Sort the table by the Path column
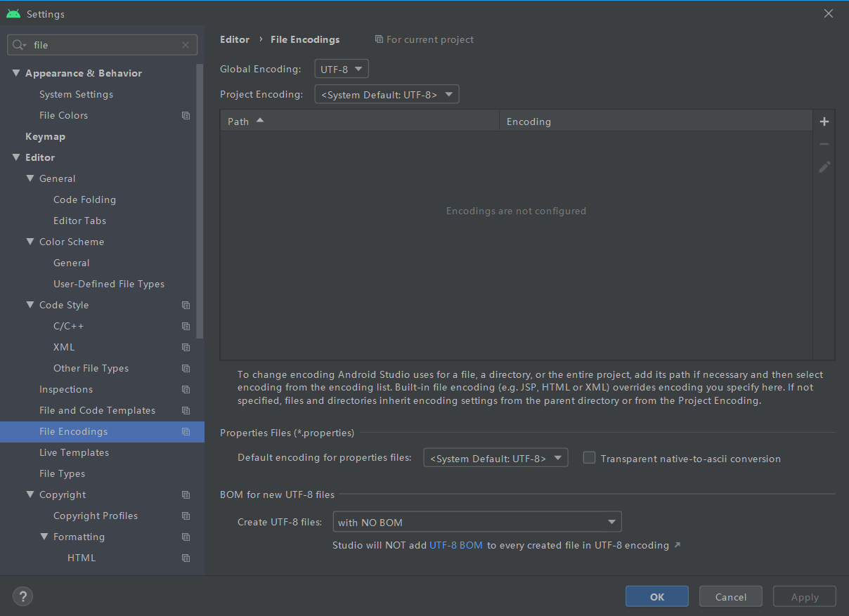The image size is (849, 616). (360, 122)
